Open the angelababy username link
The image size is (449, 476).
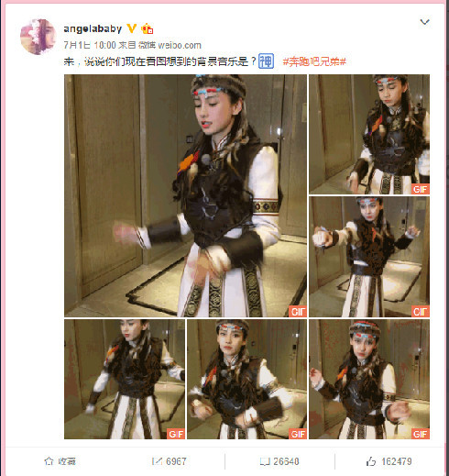click(93, 28)
